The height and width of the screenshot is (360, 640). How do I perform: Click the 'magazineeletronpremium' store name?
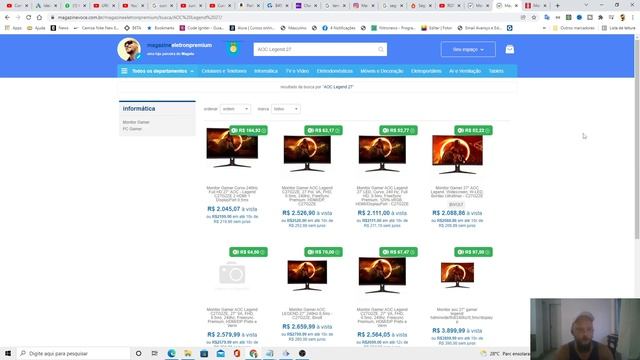click(x=179, y=45)
